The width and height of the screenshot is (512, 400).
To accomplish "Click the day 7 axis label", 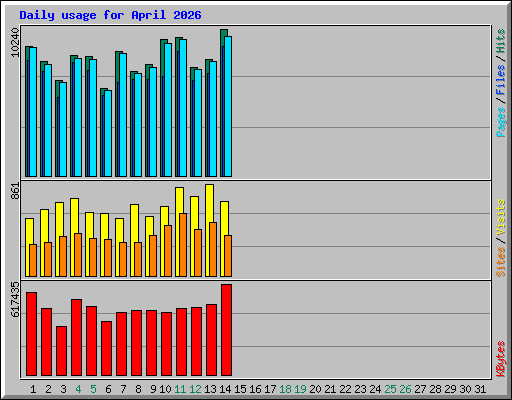I will [x=123, y=389].
